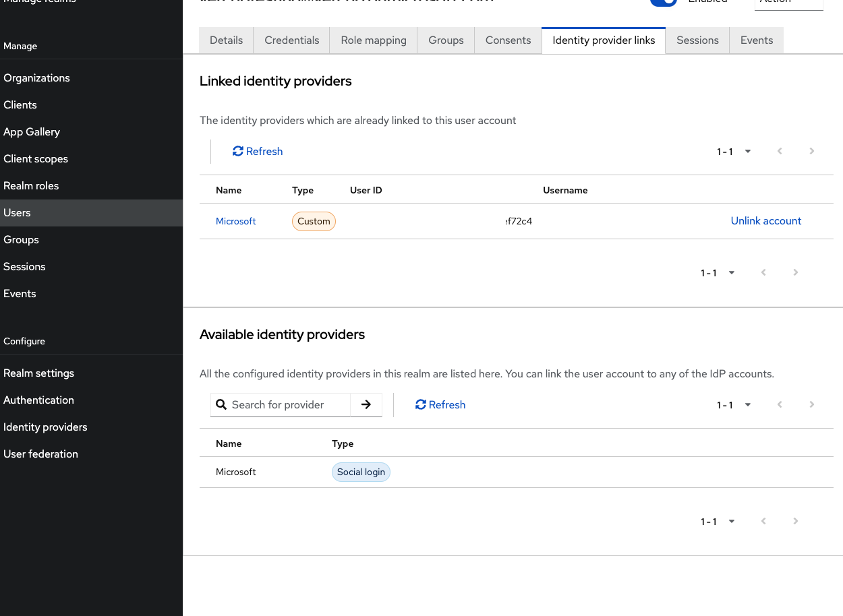The height and width of the screenshot is (616, 843).
Task: Go to previous page in Linked providers top pagination
Action: pyautogui.click(x=780, y=152)
